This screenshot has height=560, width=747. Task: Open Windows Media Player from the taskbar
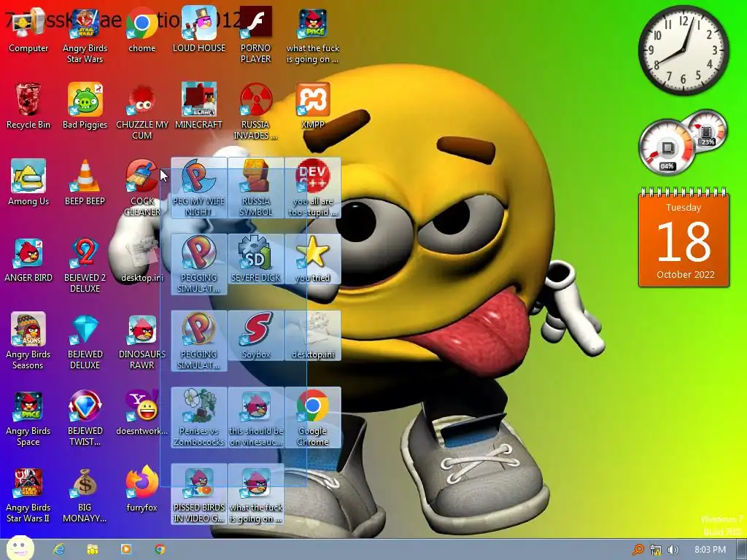pos(126,550)
